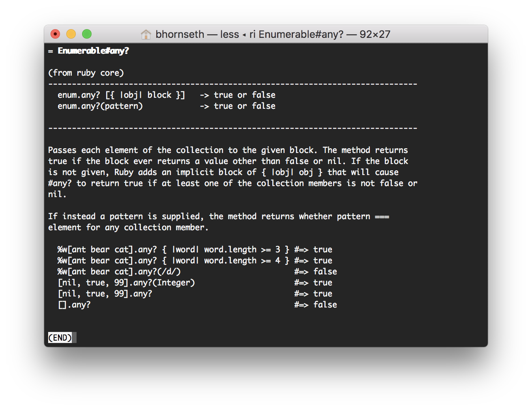Click the '[{ |obj| block }]' signature text
532x410 pixels.
(x=145, y=95)
